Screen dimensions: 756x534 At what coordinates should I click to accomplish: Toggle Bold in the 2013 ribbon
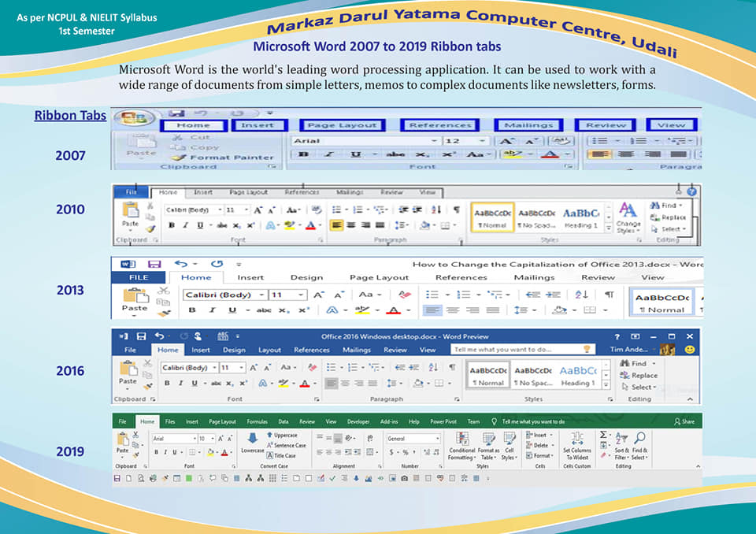point(192,310)
